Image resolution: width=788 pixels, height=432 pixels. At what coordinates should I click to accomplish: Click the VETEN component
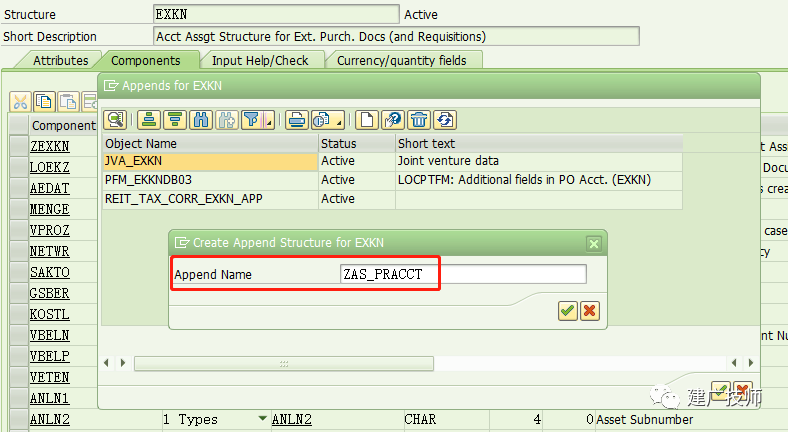click(50, 377)
